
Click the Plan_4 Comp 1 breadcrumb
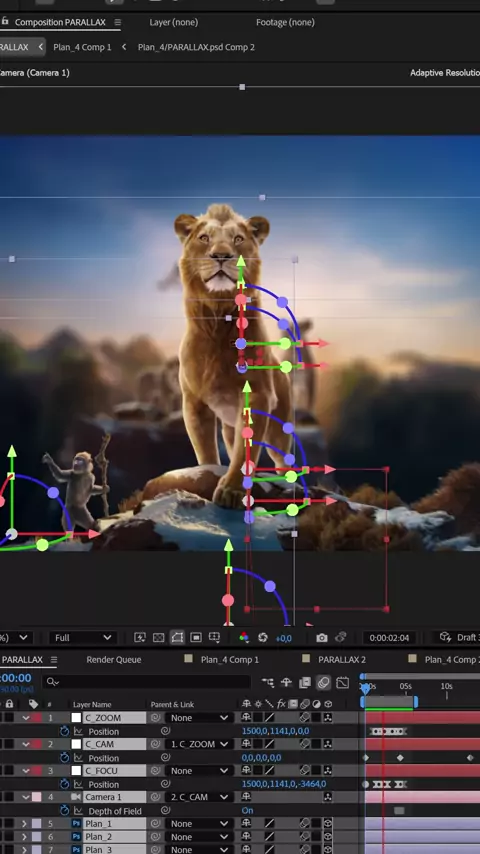tap(82, 47)
